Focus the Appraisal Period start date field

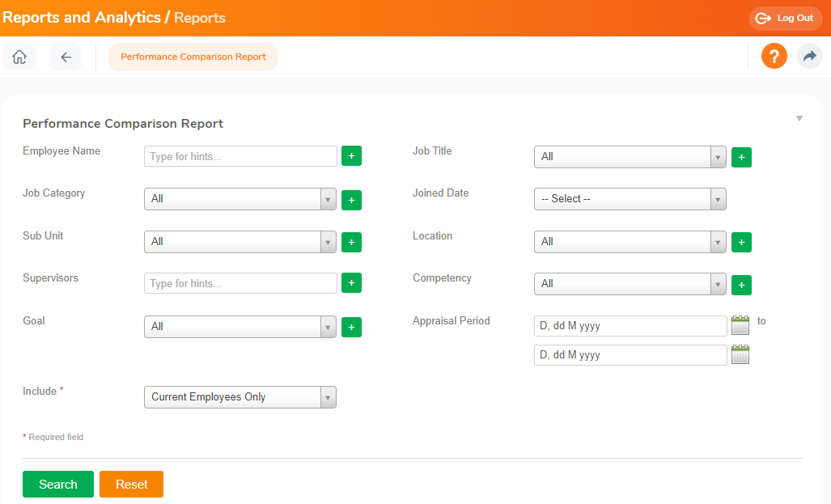tap(630, 326)
